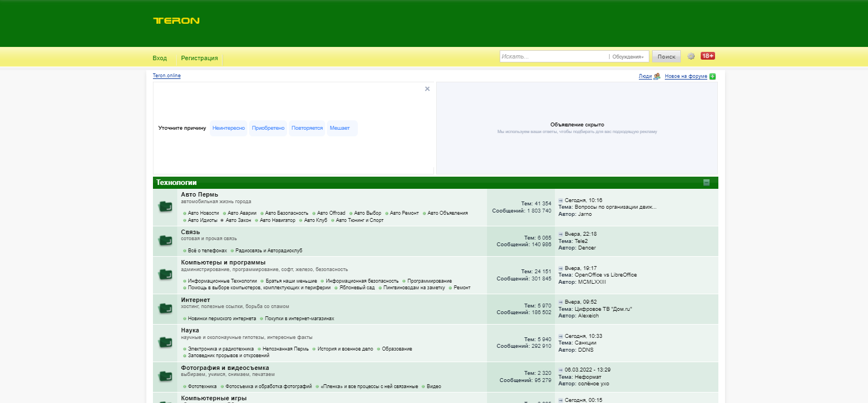
Task: Open the Регистрация menu item
Action: click(199, 58)
